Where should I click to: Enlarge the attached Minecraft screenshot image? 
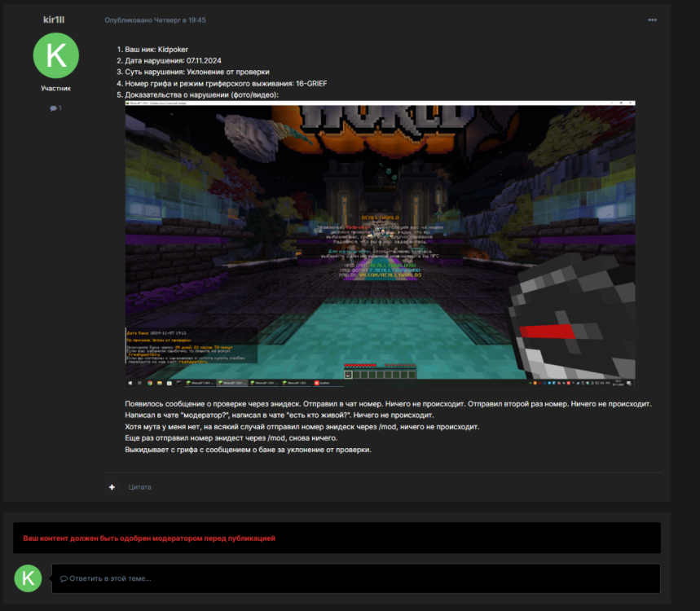coord(380,244)
